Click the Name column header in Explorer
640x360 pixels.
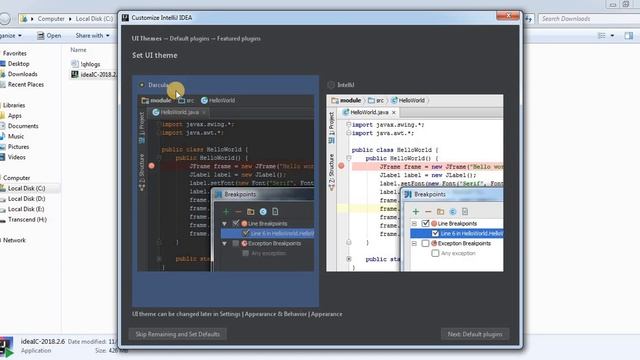[78, 50]
